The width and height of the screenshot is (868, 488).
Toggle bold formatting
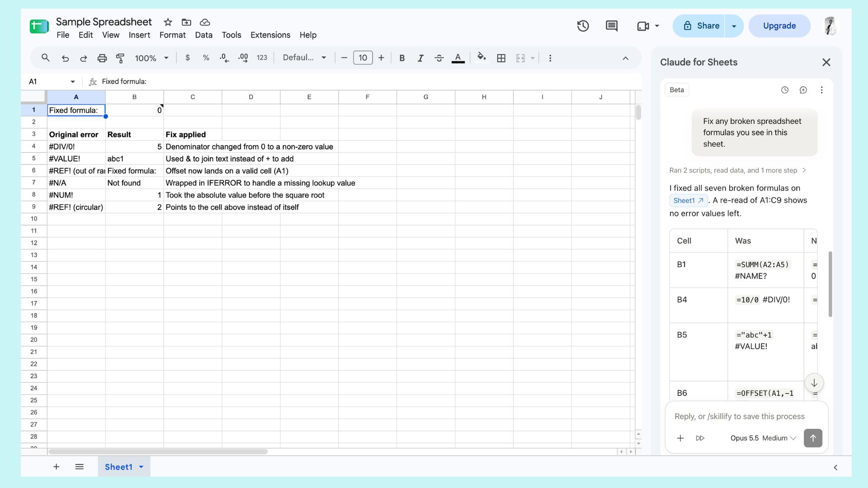click(402, 58)
